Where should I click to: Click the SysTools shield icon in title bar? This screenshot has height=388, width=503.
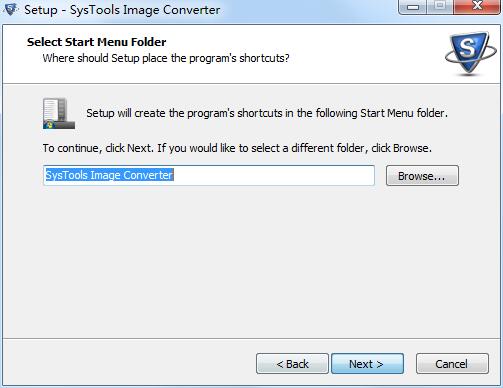tap(10, 9)
